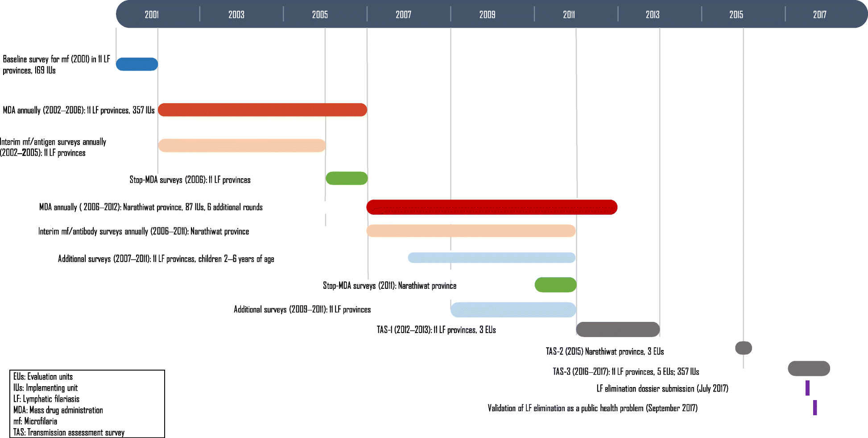Image resolution: width=868 pixels, height=438 pixels.
Task: Click the 2009 year label in header
Action: pos(487,15)
